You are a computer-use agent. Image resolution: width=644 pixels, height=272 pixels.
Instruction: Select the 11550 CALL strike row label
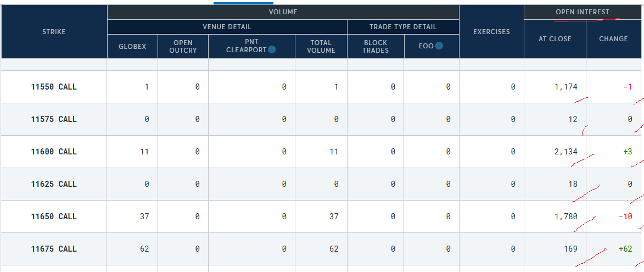[x=54, y=87]
